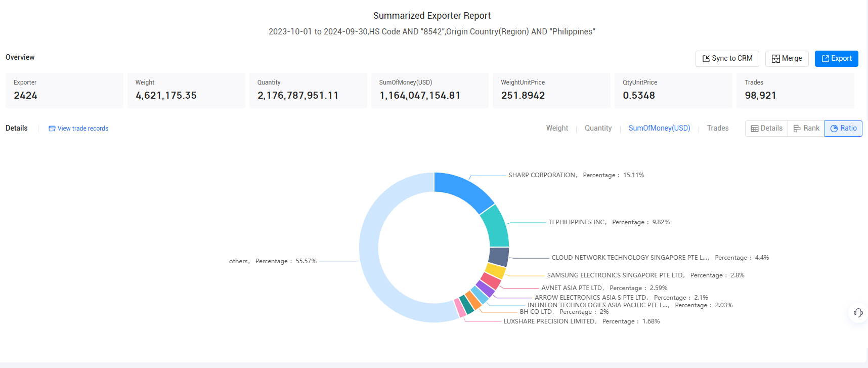Viewport: 868px width, 368px height.
Task: Select the Ratio chart view
Action: (843, 129)
